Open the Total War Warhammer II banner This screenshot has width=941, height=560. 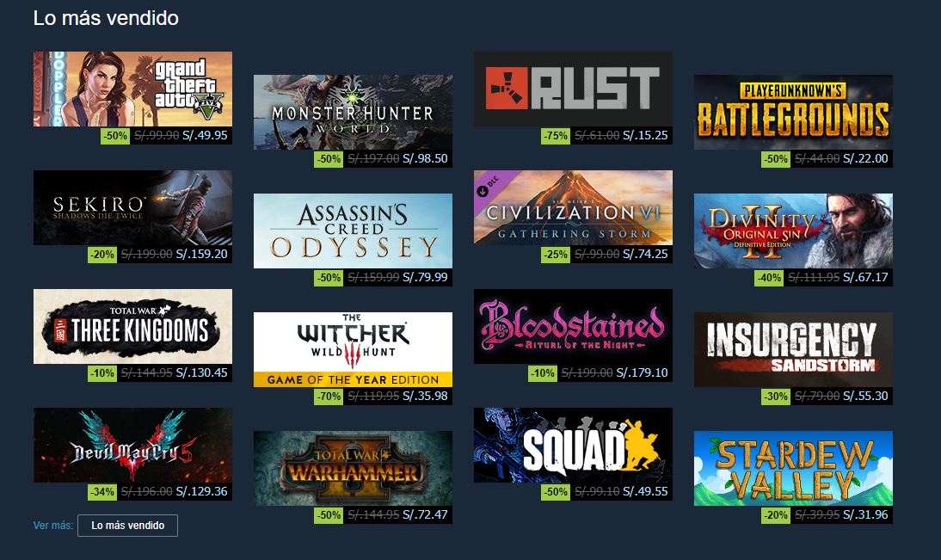[x=353, y=468]
